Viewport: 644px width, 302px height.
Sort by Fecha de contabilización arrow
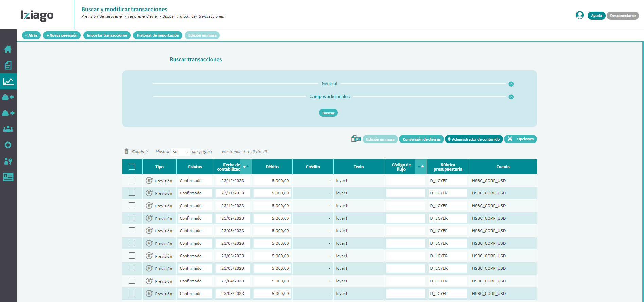(x=246, y=167)
